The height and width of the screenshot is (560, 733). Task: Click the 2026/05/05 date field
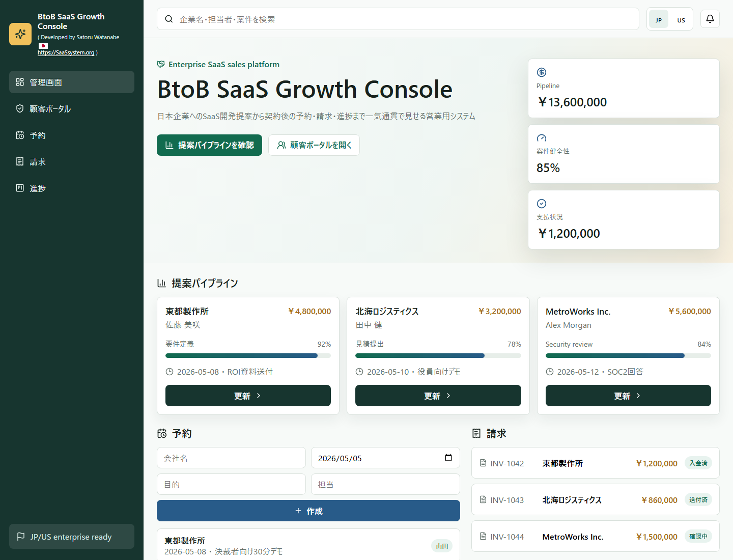coord(385,458)
